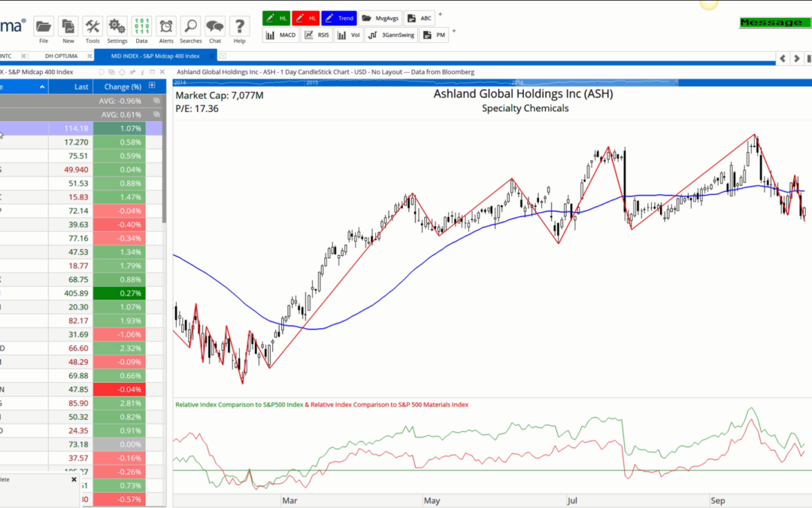Toggle sort arrow on the name column
The width and height of the screenshot is (812, 508).
click(x=42, y=87)
